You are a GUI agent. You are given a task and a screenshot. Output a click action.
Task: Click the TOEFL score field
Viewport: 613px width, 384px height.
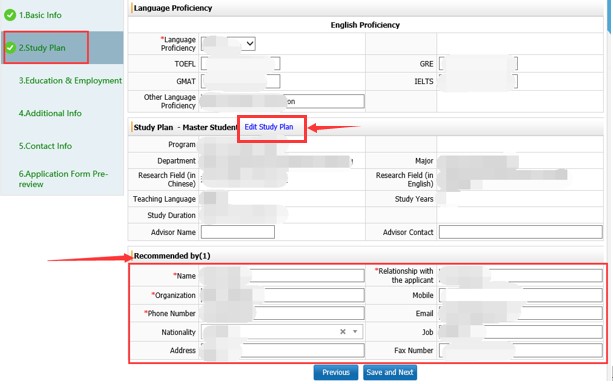(240, 63)
